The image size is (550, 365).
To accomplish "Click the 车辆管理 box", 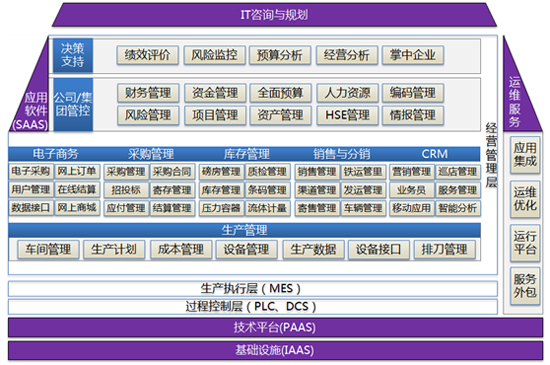I will pos(363,208).
